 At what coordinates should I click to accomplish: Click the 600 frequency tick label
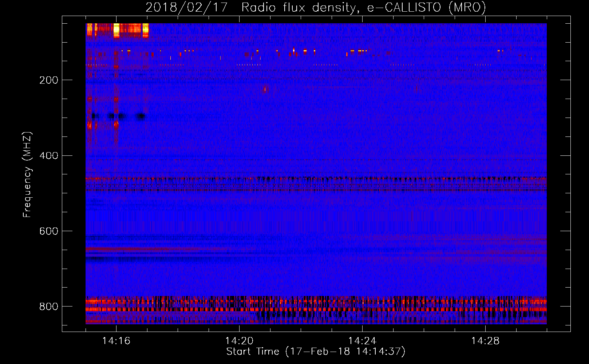click(x=49, y=232)
